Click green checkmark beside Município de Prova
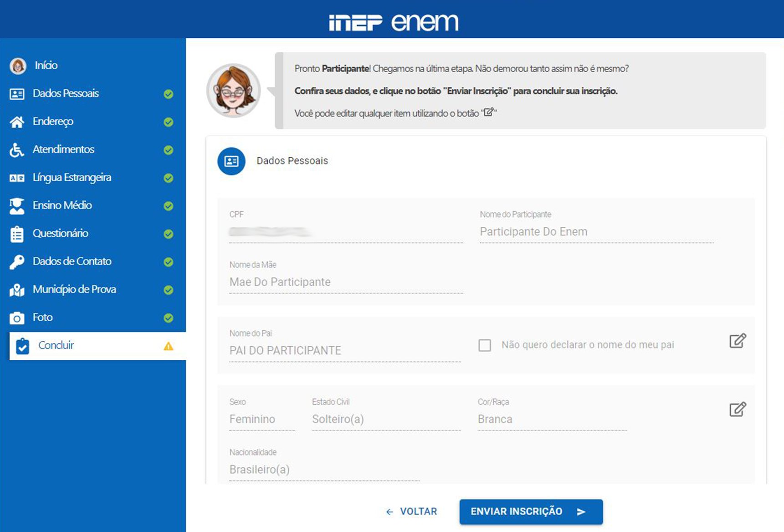The width and height of the screenshot is (784, 532). tap(169, 290)
